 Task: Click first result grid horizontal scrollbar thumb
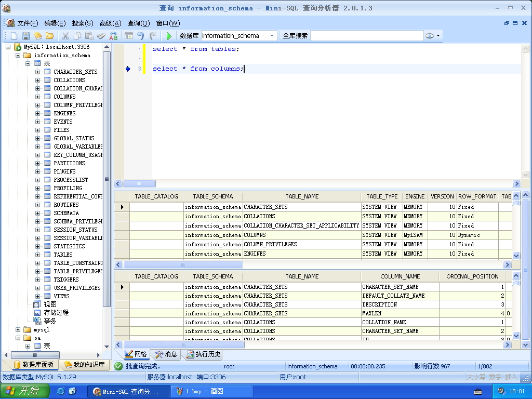coord(183,264)
